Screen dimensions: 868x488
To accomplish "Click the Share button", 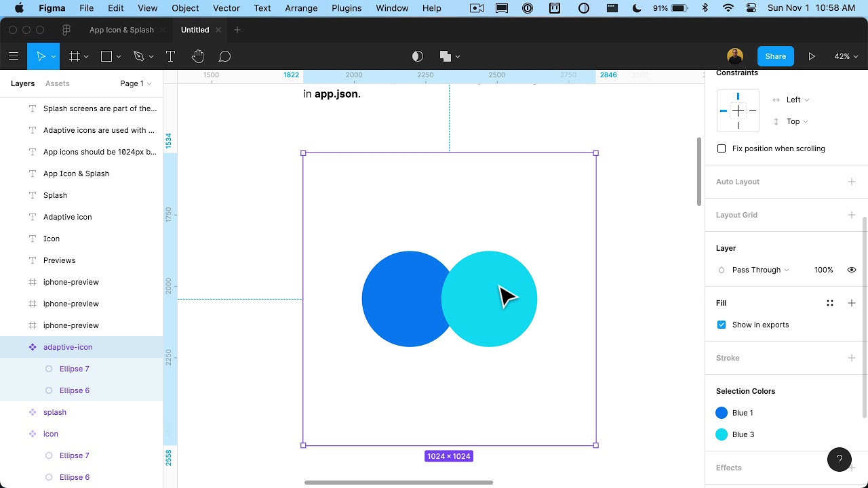I will [x=776, y=56].
